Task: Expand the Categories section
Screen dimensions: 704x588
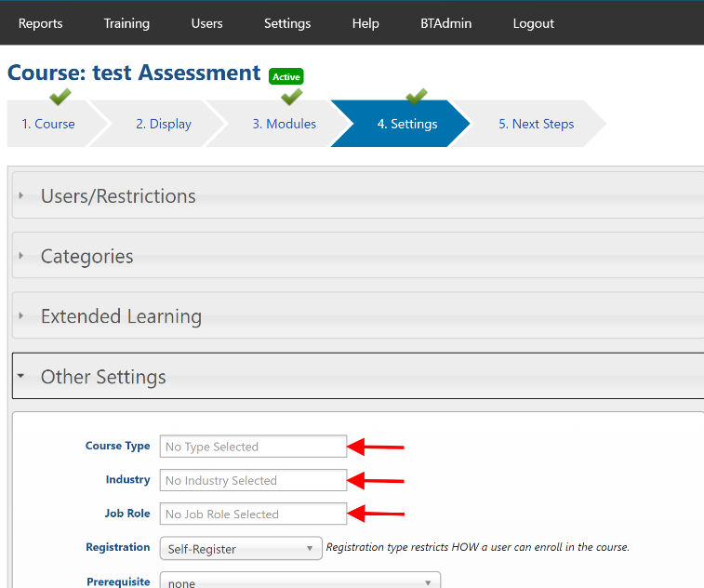Action: (358, 256)
